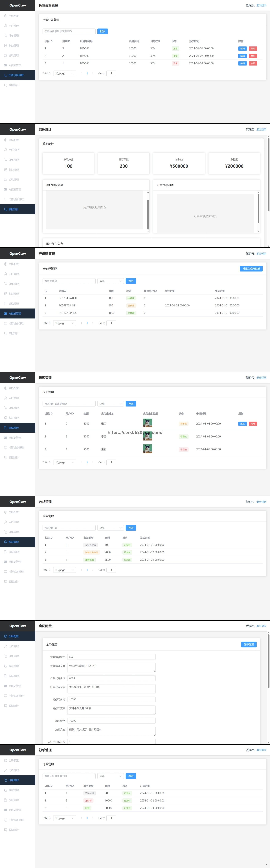270x868 pixels.
Task: Click 安装培训价格 field showing 500
Action: pos(111,657)
